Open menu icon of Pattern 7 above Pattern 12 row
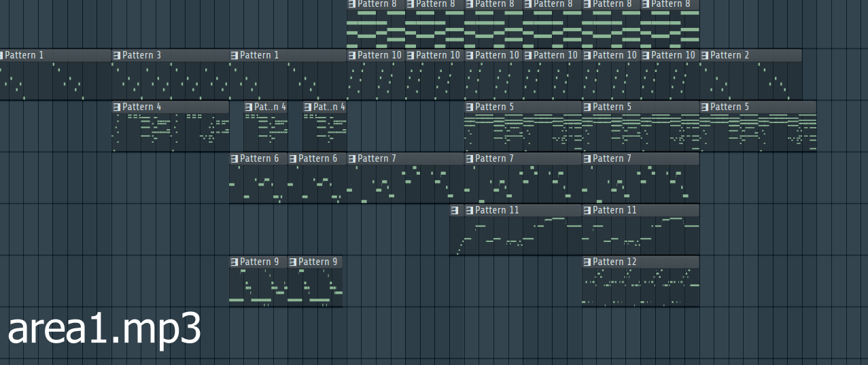Image resolution: width=868 pixels, height=365 pixels. (587, 158)
